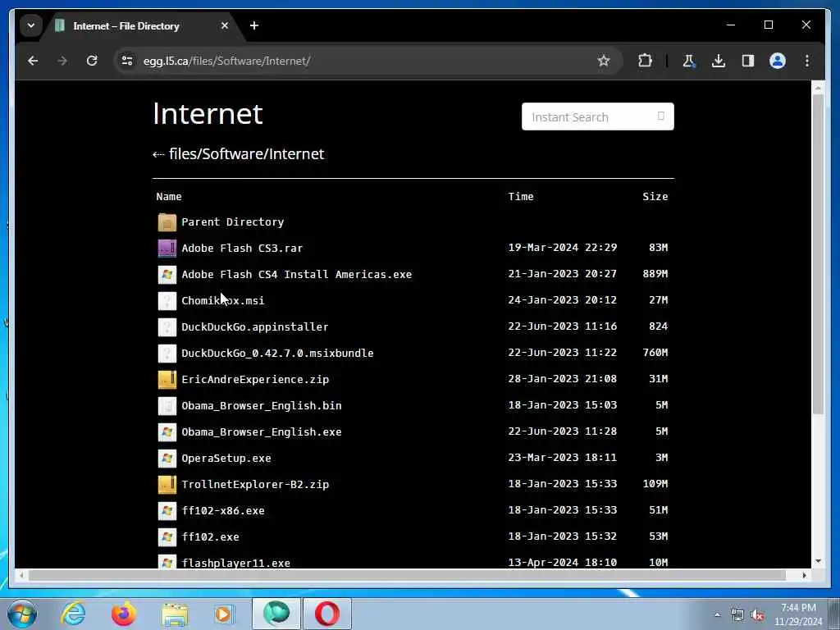The width and height of the screenshot is (840, 630).
Task: Open the taskbar clock showing 7:44 PM
Action: click(x=798, y=614)
